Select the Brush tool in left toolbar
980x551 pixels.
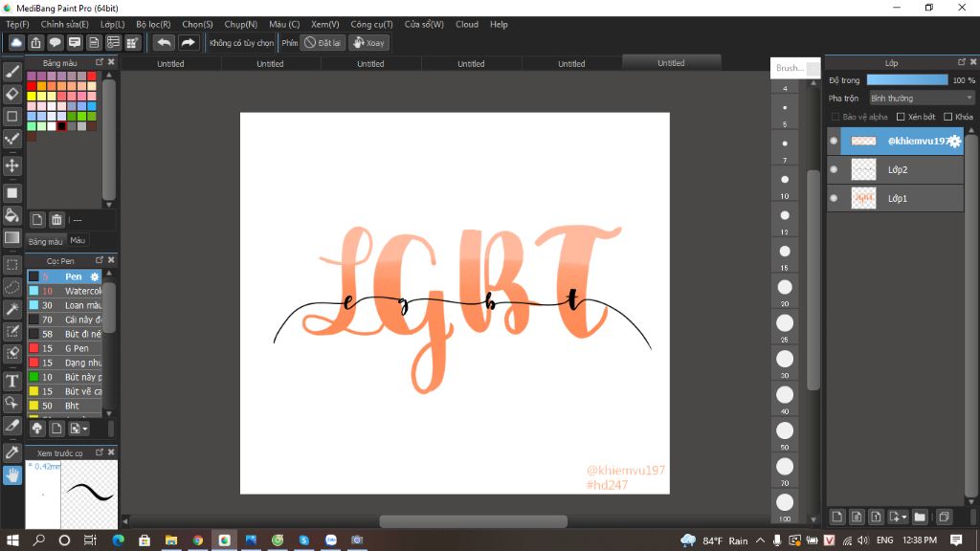coord(11,72)
